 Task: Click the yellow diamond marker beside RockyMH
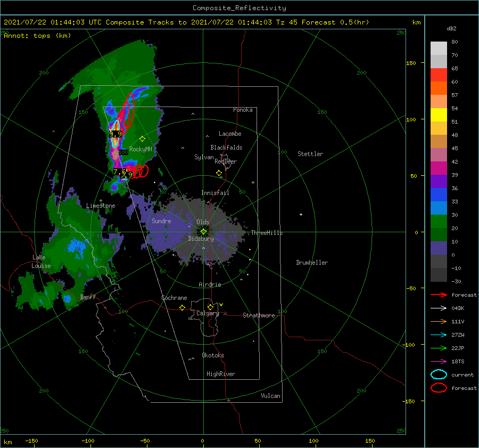(142, 139)
